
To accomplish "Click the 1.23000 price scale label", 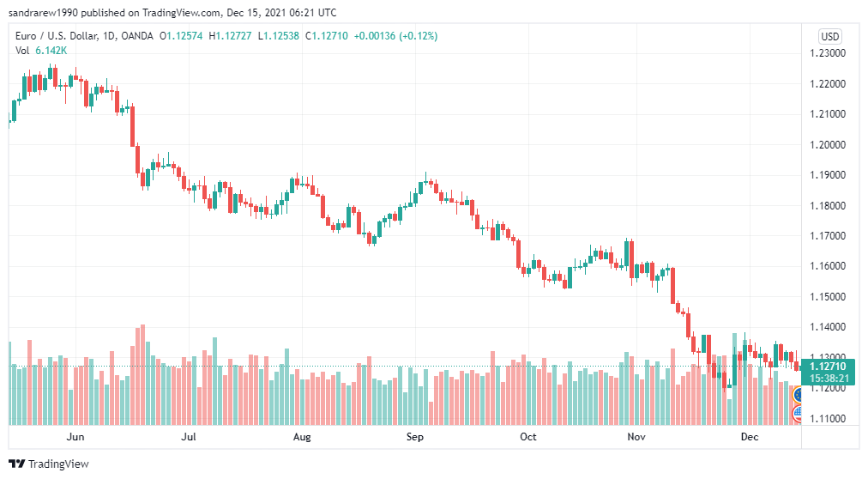I will (x=829, y=53).
